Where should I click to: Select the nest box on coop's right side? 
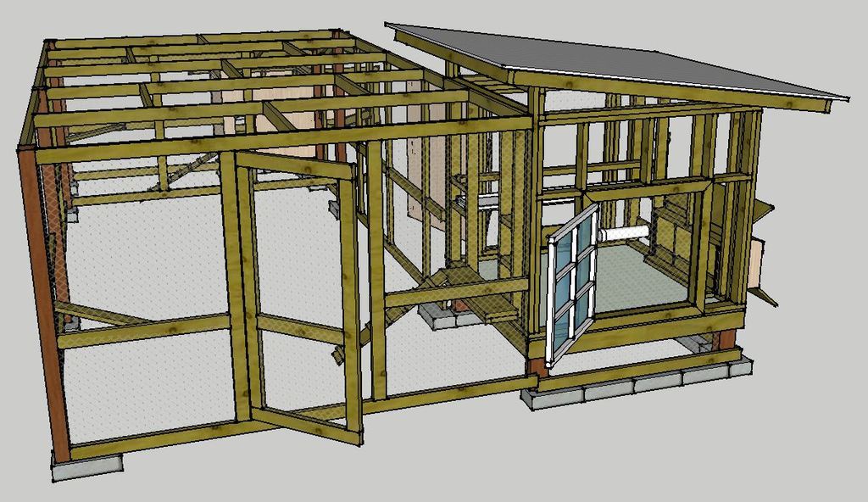(757, 263)
